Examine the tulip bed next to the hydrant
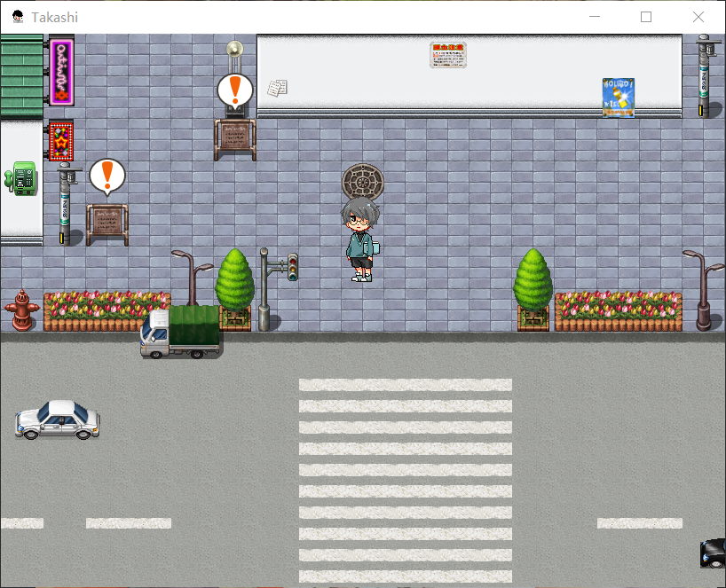The width and height of the screenshot is (726, 588). pyautogui.click(x=107, y=311)
